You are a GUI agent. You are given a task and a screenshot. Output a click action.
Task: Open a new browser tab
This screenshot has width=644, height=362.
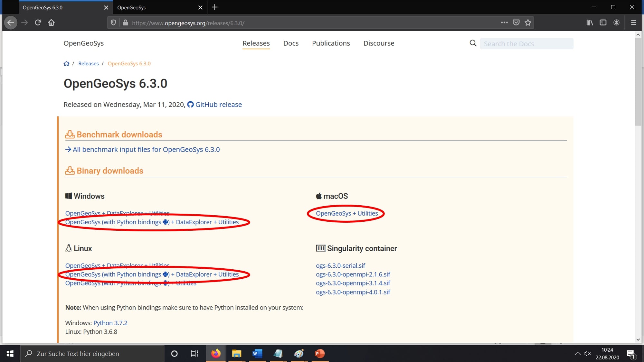pyautogui.click(x=215, y=7)
